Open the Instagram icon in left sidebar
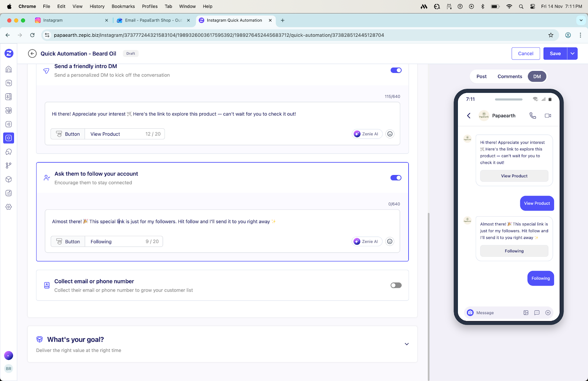Viewport: 588px width, 381px height. pos(9,138)
